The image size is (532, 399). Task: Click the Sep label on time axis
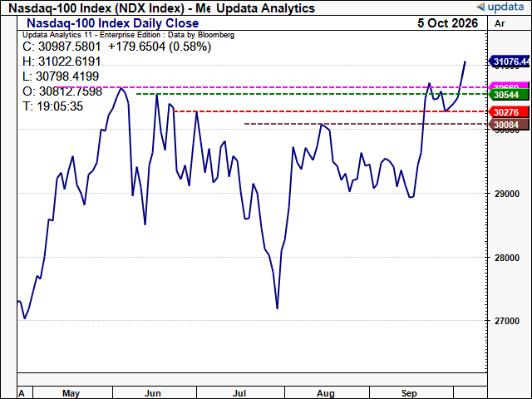(x=409, y=393)
